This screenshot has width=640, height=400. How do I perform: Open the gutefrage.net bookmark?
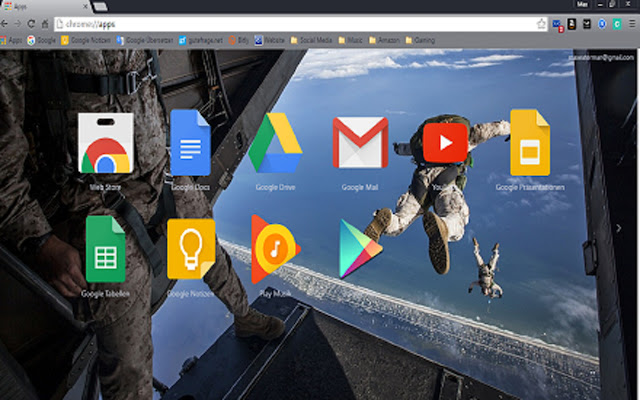[201, 40]
